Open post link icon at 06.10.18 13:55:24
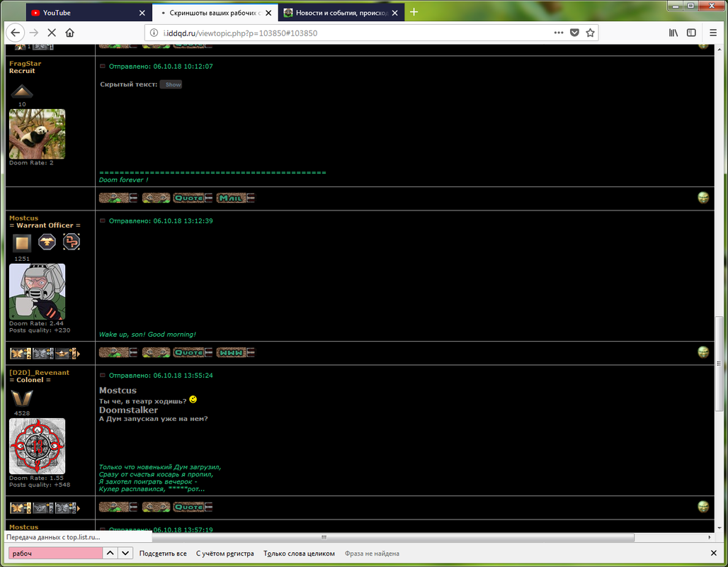 103,375
